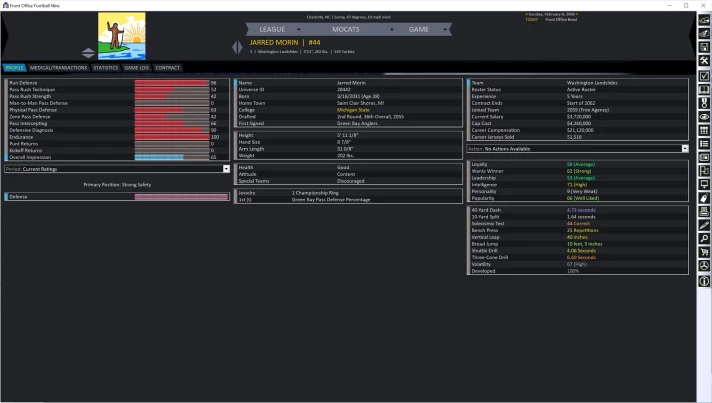Click the Defensive Diagnosis rating bar
The height and width of the screenshot is (403, 712).
point(172,130)
